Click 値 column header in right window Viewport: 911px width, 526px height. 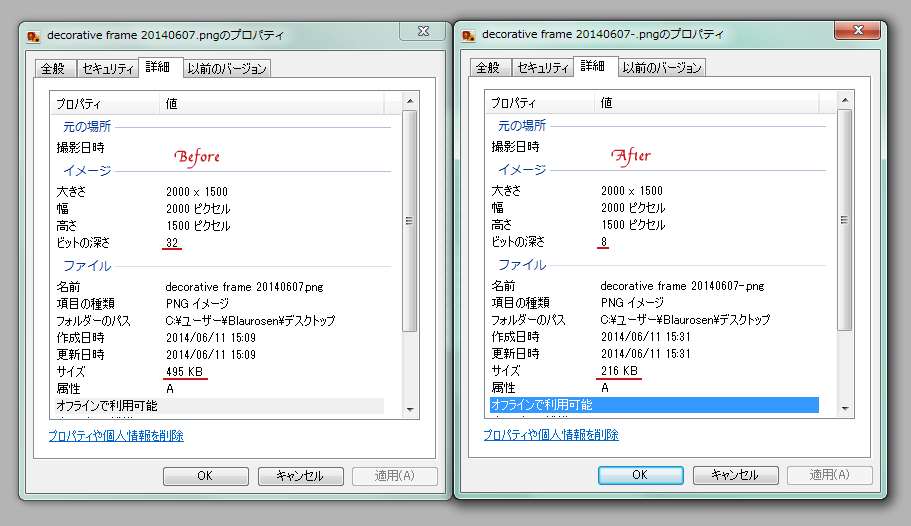point(706,103)
